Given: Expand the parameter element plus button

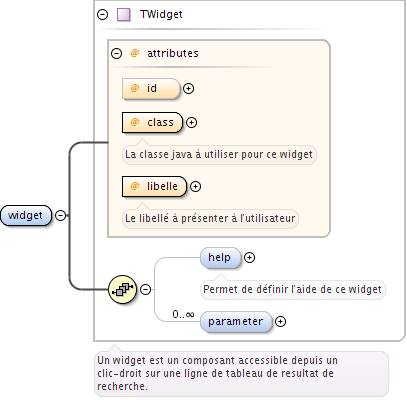Looking at the screenshot, I should pyautogui.click(x=280, y=321).
